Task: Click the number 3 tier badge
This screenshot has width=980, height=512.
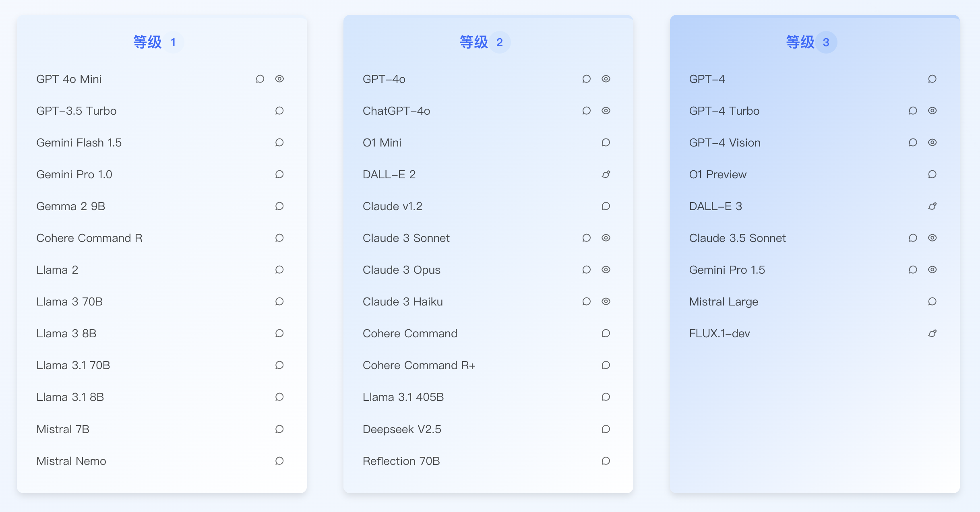Action: pyautogui.click(x=826, y=42)
